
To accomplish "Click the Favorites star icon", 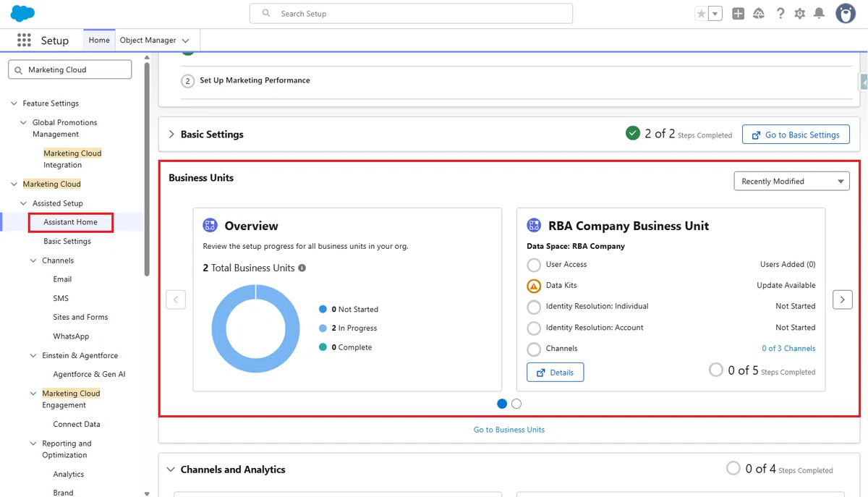I will coord(701,14).
